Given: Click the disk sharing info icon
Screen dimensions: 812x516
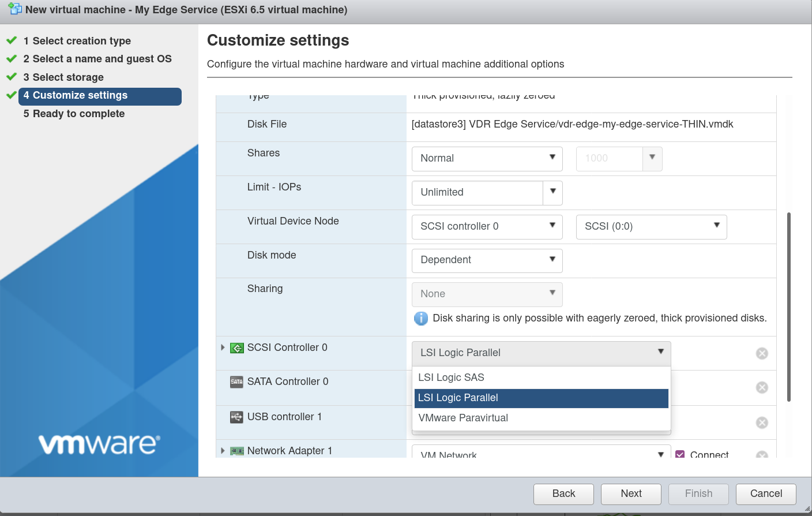Looking at the screenshot, I should tap(421, 319).
